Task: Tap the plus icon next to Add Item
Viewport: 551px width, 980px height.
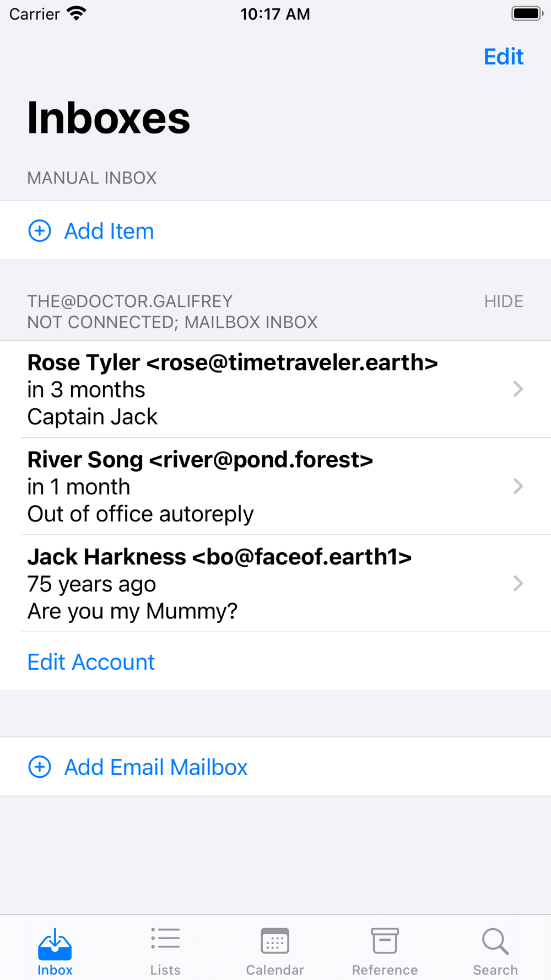Action: (x=40, y=230)
